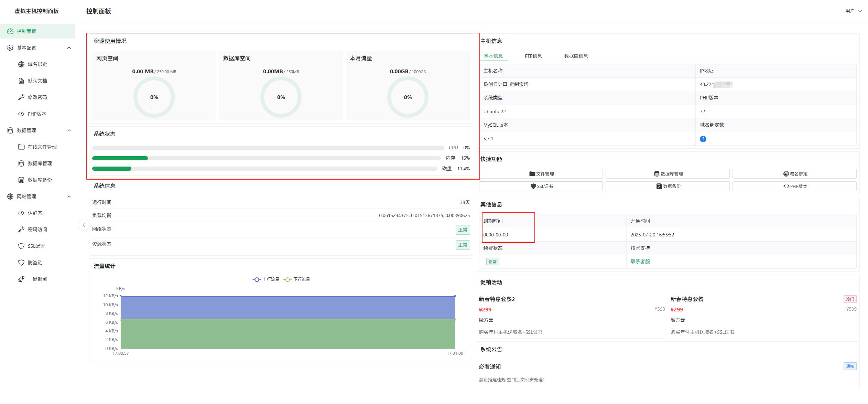Open the 用户 dropdown menu
The width and height of the screenshot is (868, 404).
point(853,11)
